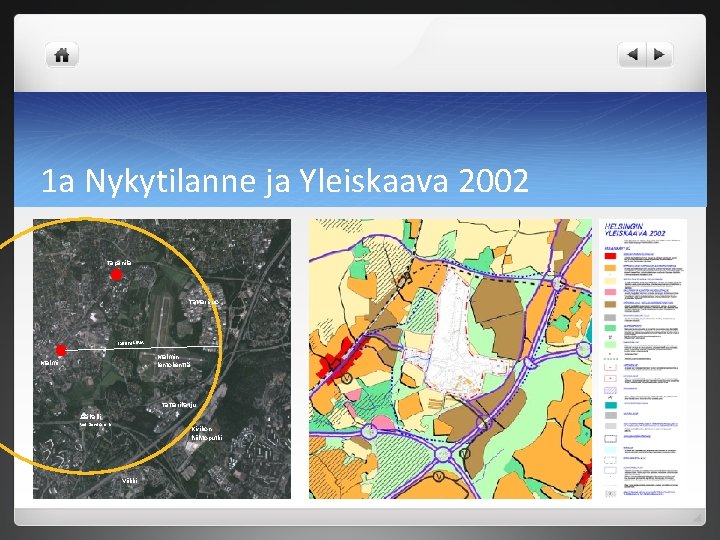Select the title '1a Nykytilanne ja Yleiskaava 2002'
Image resolution: width=720 pixels, height=540 pixels.
(285, 180)
